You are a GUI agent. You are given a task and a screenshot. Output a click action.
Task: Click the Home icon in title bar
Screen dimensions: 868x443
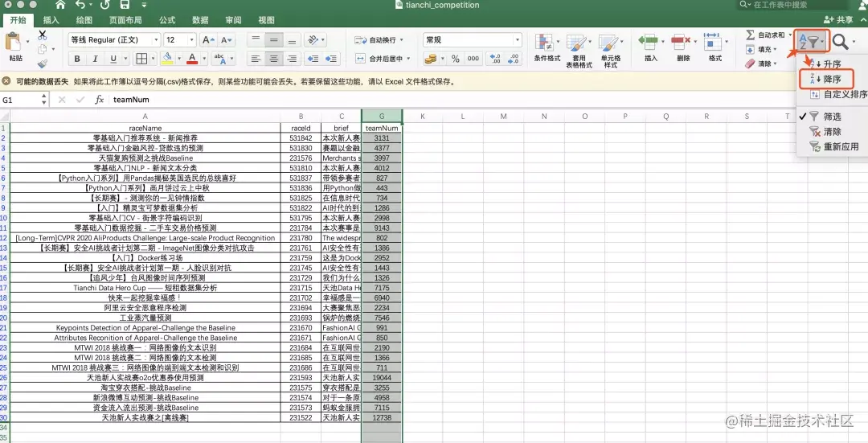60,5
